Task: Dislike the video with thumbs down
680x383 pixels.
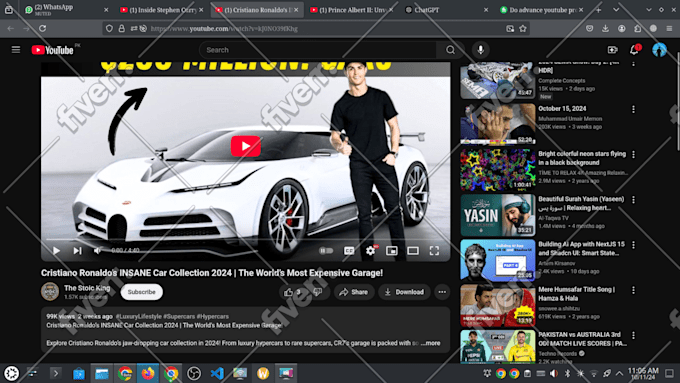Action: click(318, 292)
